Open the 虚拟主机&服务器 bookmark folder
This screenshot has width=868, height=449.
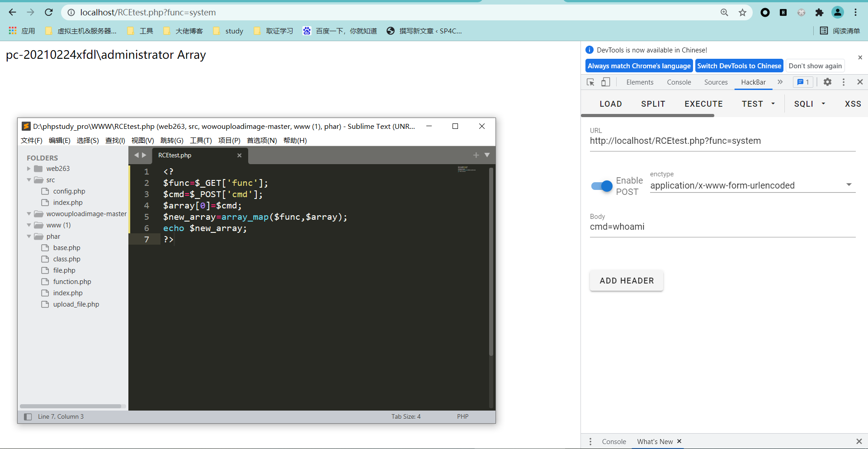coord(81,31)
